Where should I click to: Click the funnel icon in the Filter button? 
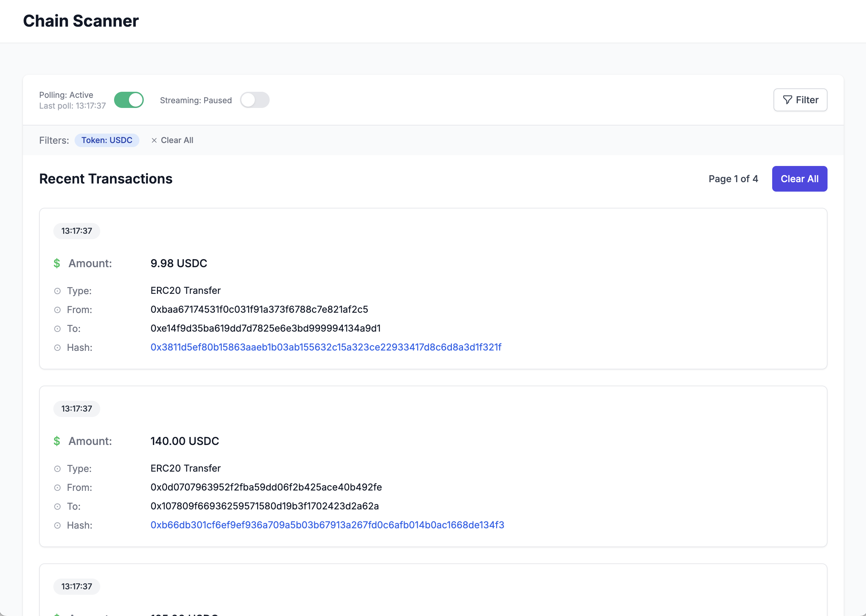[787, 100]
